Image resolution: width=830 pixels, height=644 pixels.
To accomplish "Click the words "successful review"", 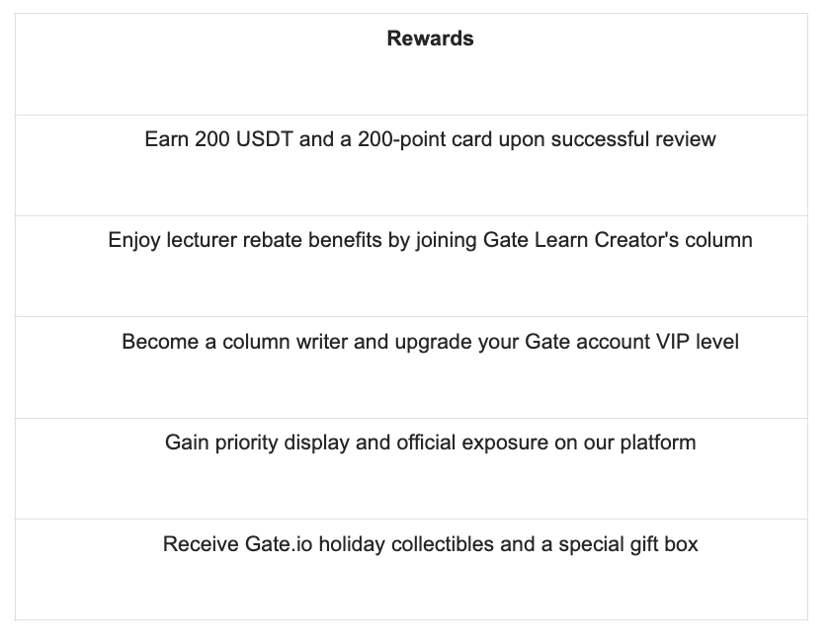I will pyautogui.click(x=632, y=139).
